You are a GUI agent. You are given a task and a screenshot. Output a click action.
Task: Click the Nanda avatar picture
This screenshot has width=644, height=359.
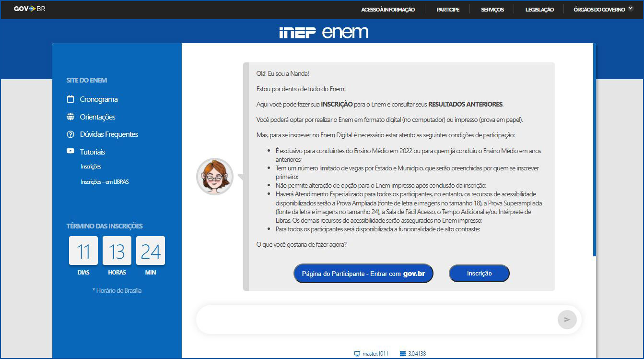(x=215, y=177)
